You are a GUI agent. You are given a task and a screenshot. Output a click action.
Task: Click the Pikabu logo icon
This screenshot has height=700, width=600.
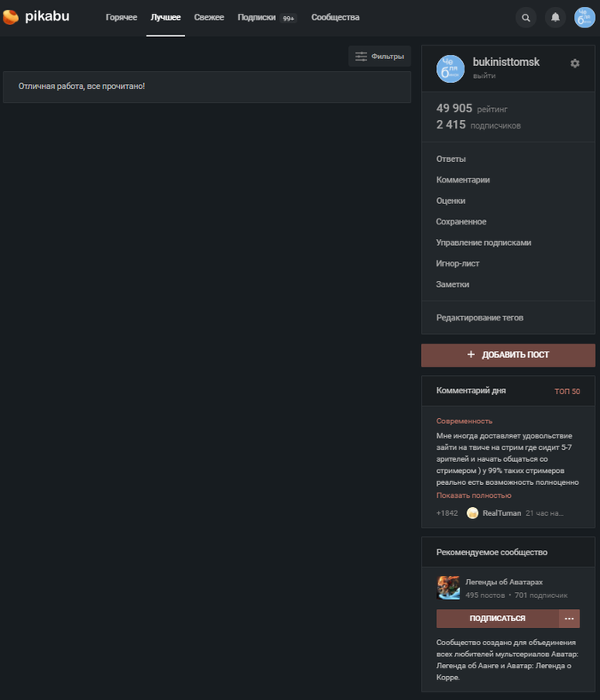point(11,17)
